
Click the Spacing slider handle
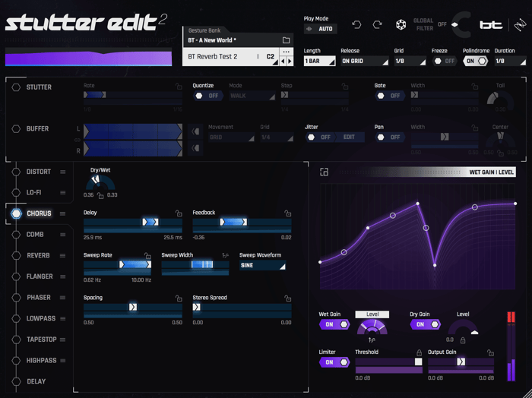click(133, 307)
